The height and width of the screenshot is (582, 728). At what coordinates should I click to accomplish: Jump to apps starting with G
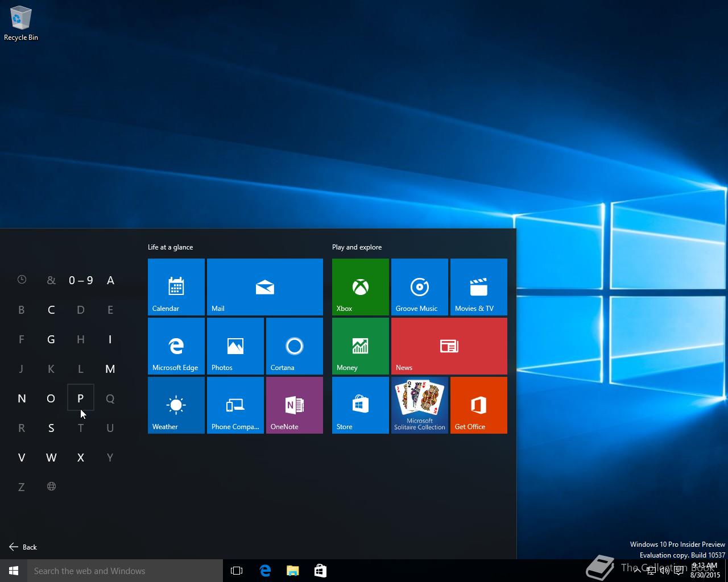pos(51,339)
